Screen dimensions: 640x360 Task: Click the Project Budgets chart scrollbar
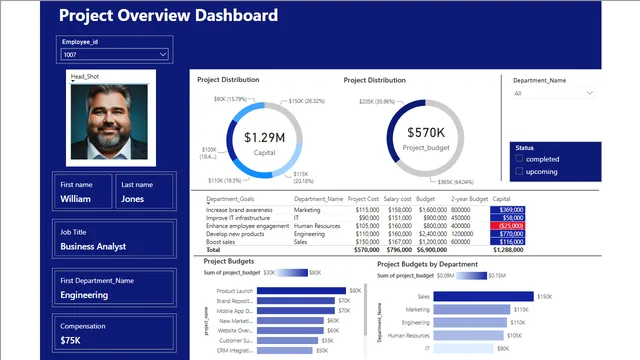tap(365, 310)
